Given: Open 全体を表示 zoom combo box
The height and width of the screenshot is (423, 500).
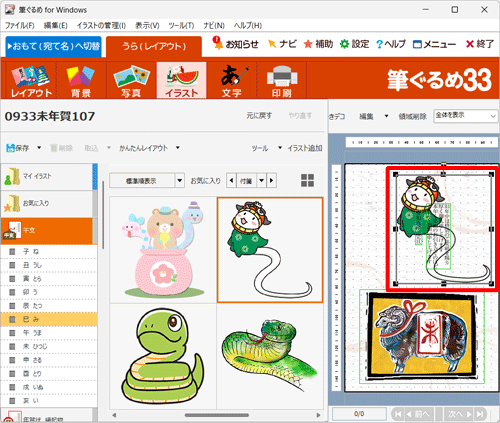Looking at the screenshot, I should (x=465, y=116).
